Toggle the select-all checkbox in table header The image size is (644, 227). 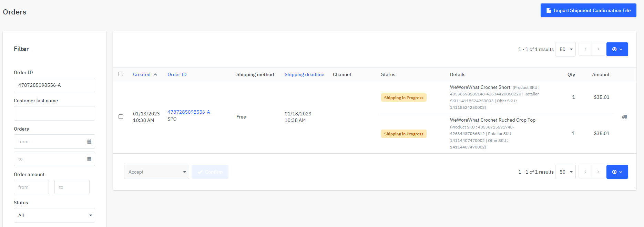click(121, 74)
